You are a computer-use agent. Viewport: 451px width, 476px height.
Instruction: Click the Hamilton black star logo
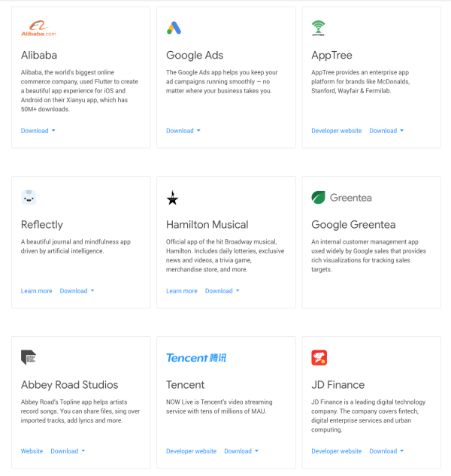tap(172, 198)
